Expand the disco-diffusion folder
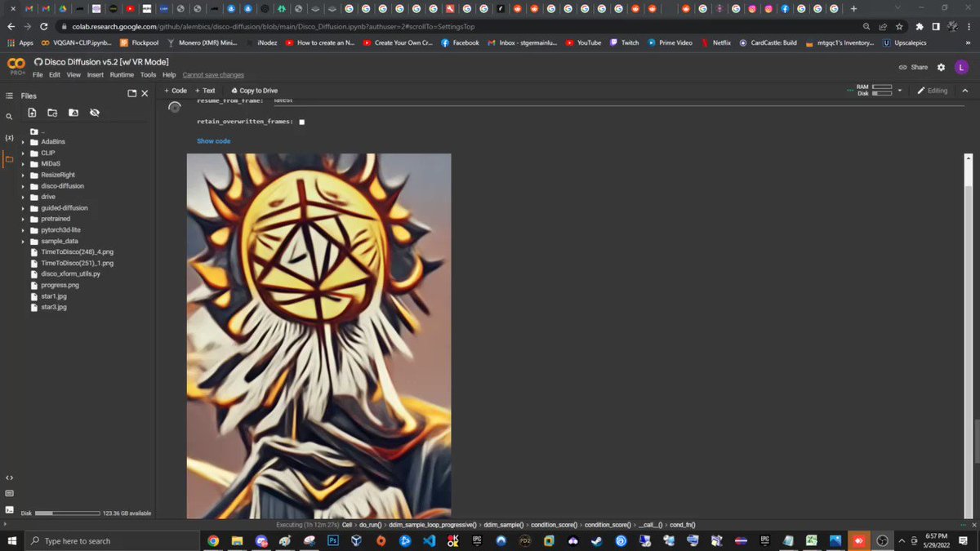The height and width of the screenshot is (551, 980). [23, 186]
